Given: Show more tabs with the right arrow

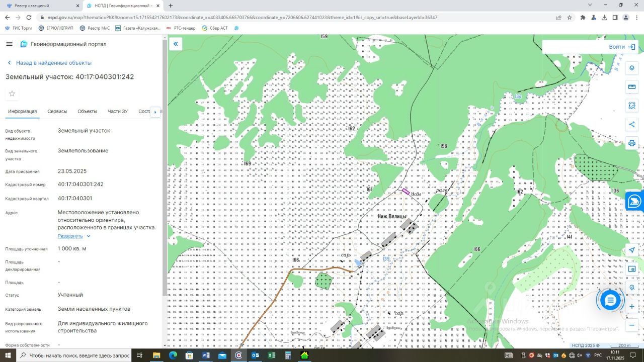Looking at the screenshot, I should click(x=155, y=112).
